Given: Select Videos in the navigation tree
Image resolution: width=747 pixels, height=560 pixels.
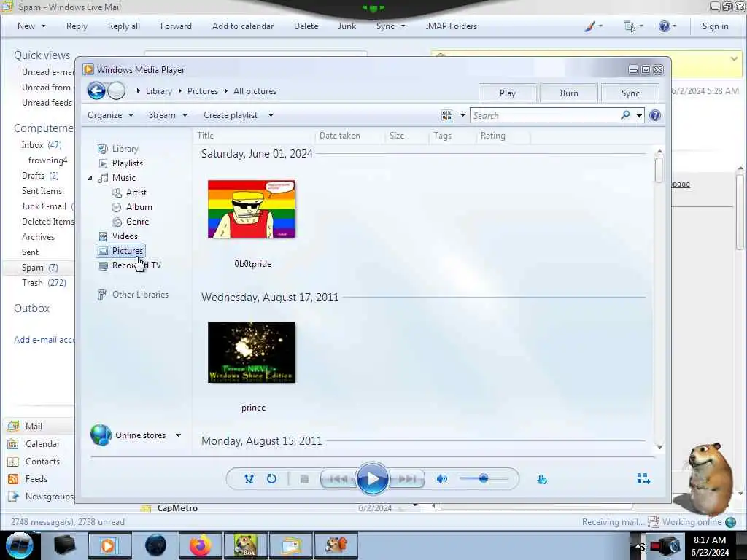Looking at the screenshot, I should pos(124,236).
